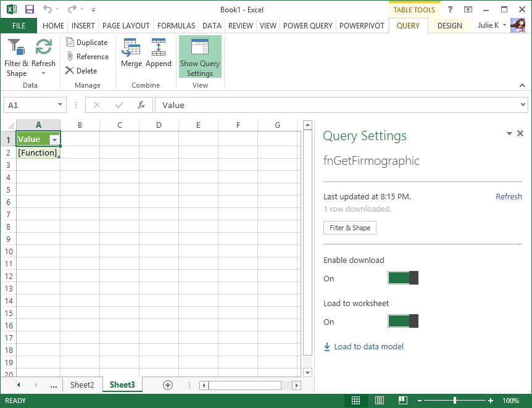Viewport: 532px width, 408px height.
Task: Switch to the Sheet2 tab
Action: pos(82,385)
